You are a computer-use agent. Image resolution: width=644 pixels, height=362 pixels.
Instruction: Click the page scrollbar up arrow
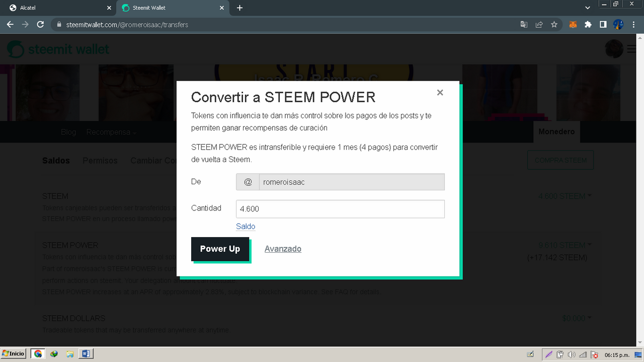tap(640, 37)
